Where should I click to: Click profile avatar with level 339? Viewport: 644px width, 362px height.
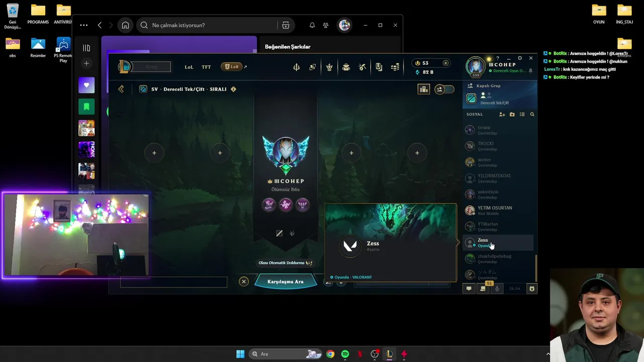[475, 67]
